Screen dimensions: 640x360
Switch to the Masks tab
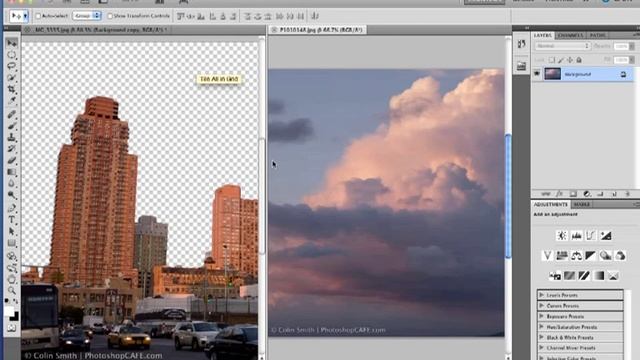[582, 204]
